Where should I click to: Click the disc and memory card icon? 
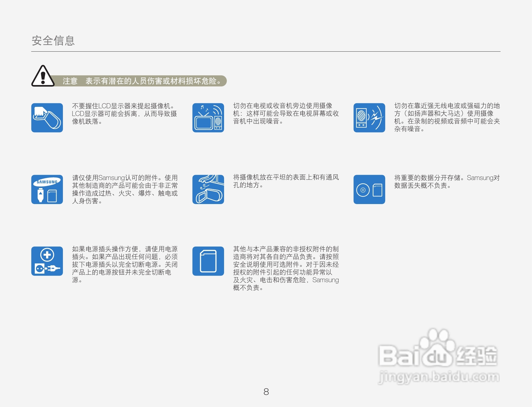[x=369, y=189]
